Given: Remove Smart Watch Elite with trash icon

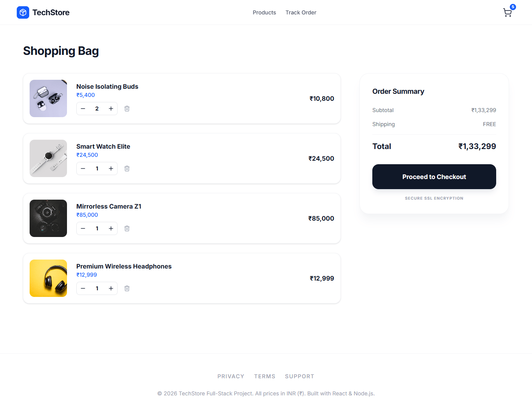Looking at the screenshot, I should [x=127, y=169].
